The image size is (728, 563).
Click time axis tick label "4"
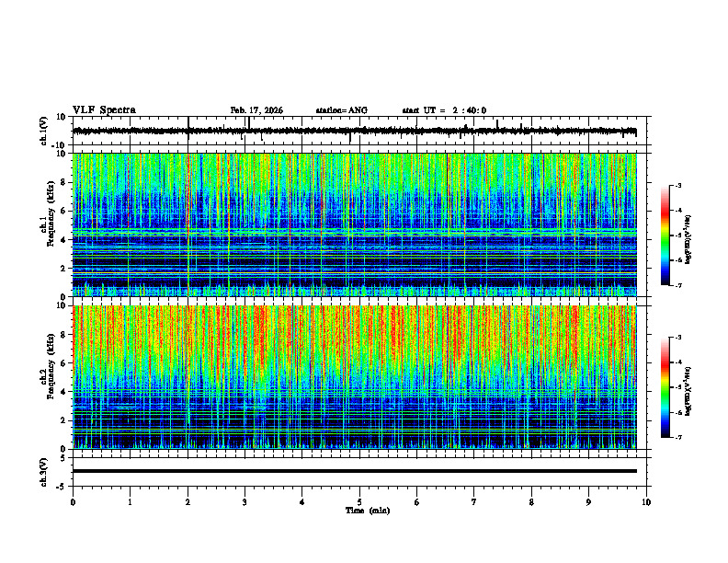(302, 502)
